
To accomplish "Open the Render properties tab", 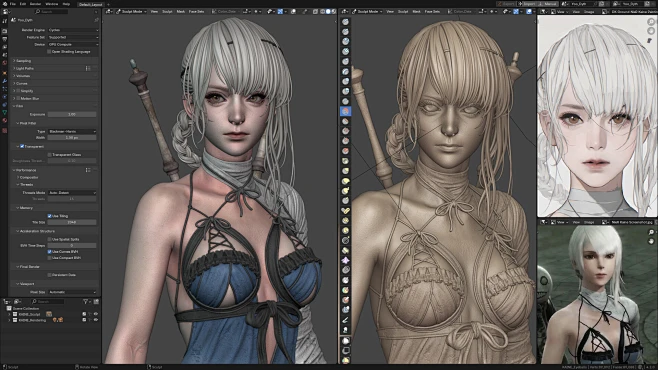I will 4,31.
